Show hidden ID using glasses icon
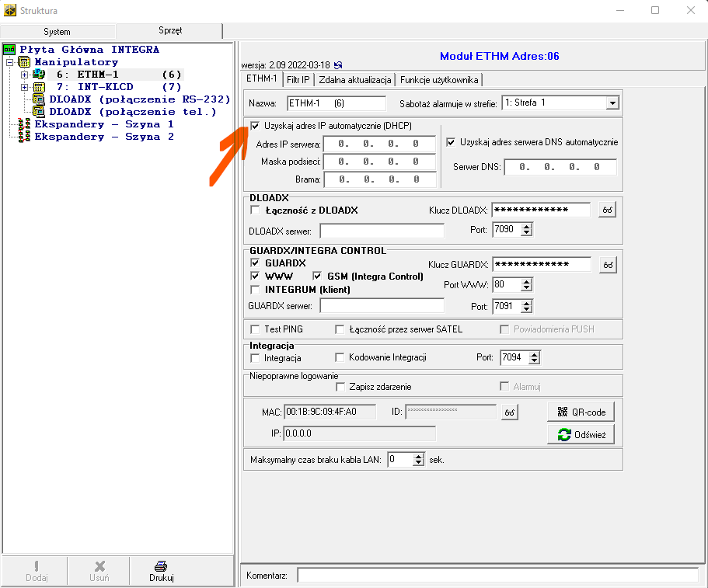This screenshot has width=708, height=588. tap(509, 412)
